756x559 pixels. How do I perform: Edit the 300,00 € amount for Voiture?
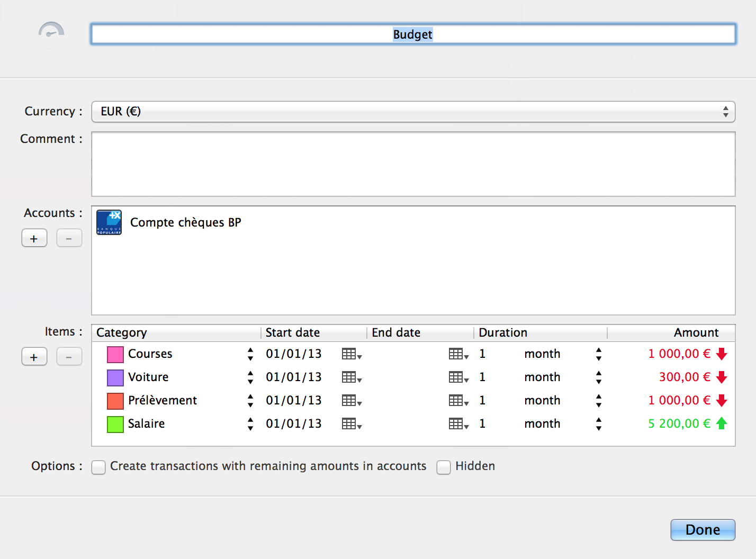(685, 377)
